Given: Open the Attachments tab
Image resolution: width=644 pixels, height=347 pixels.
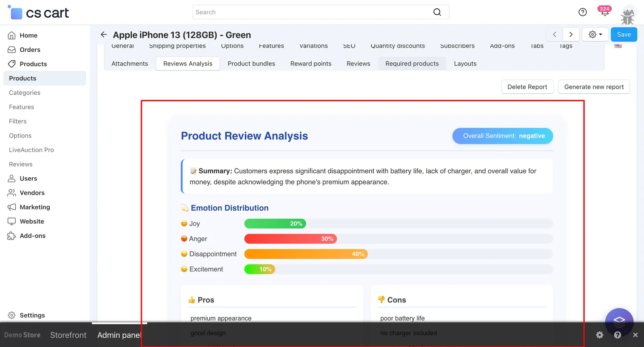Looking at the screenshot, I should [130, 64].
